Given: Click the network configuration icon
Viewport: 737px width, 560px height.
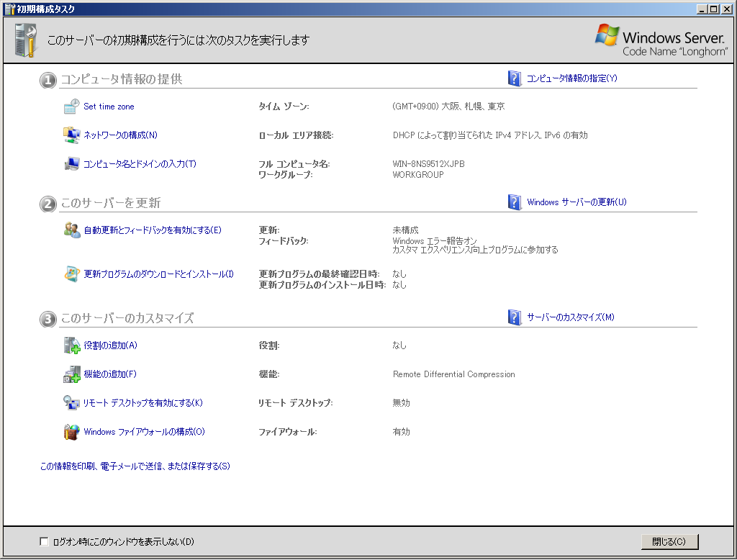Looking at the screenshot, I should coord(71,135).
